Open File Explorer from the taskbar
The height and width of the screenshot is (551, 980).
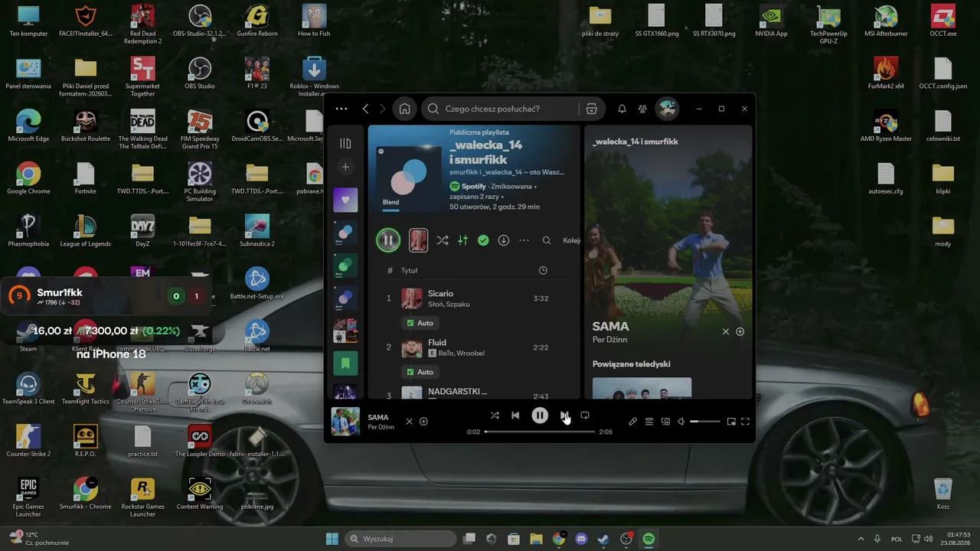pyautogui.click(x=537, y=539)
